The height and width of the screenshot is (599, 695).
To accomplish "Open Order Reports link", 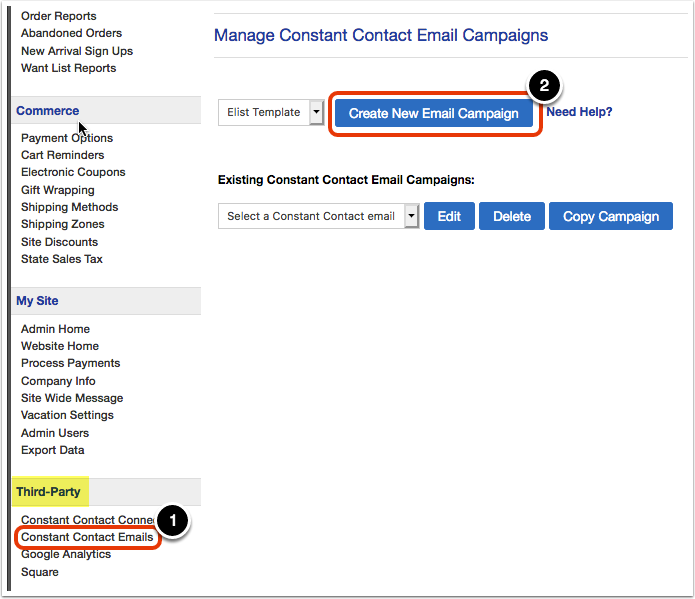I will 59,16.
